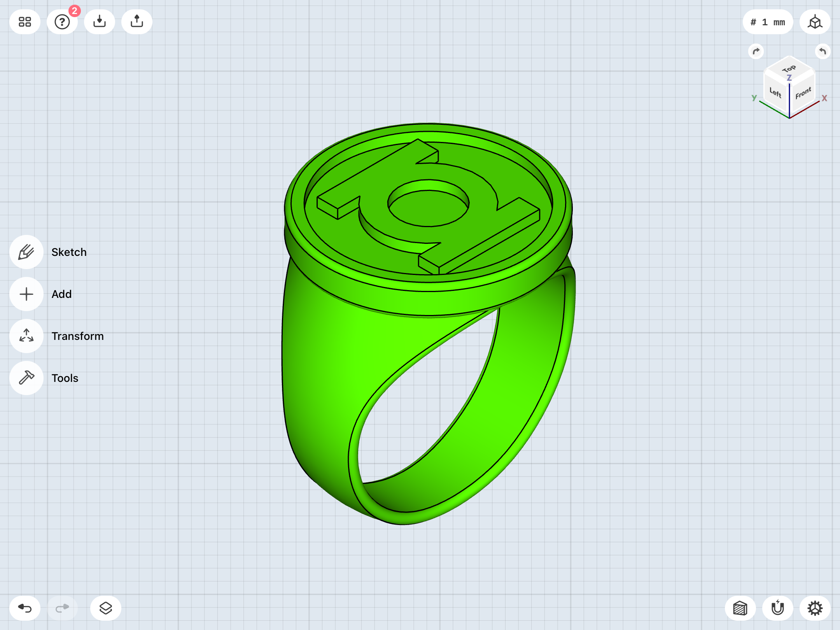Open the grid size 1 mm setting
The image size is (840, 630).
[768, 22]
